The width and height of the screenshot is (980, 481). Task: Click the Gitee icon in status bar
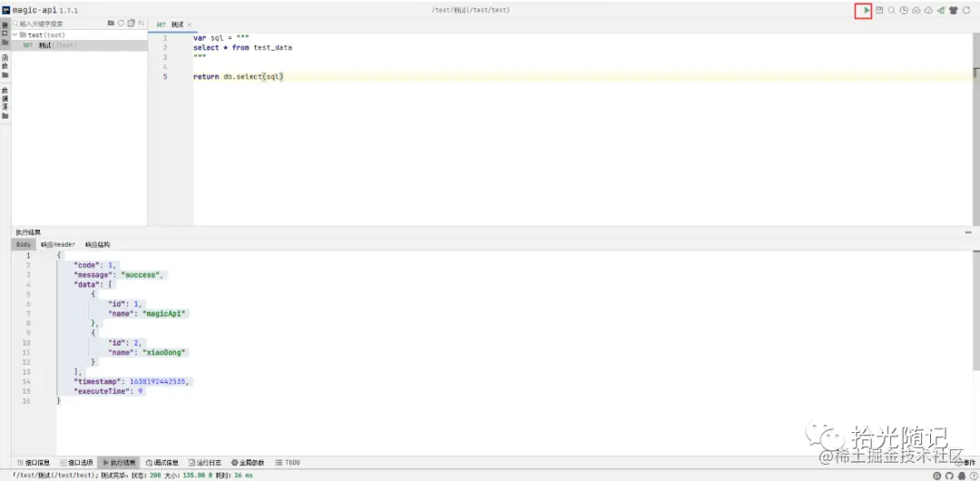(x=936, y=476)
